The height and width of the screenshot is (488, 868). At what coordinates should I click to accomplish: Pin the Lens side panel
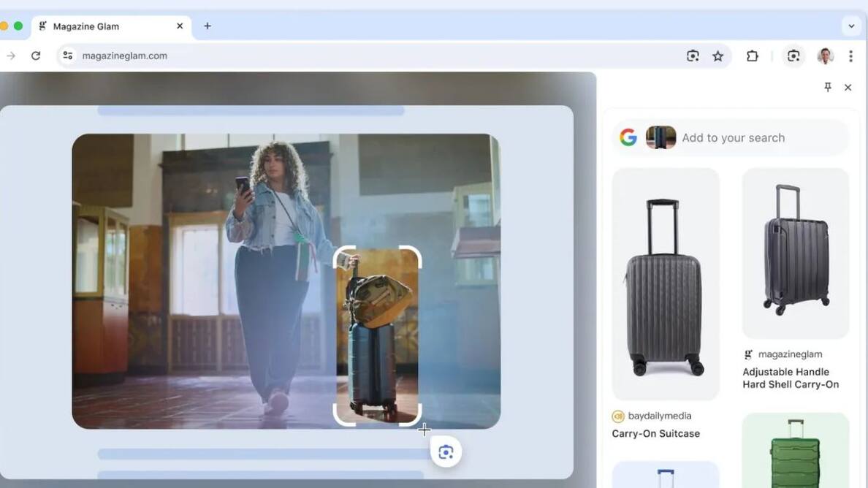pyautogui.click(x=828, y=88)
